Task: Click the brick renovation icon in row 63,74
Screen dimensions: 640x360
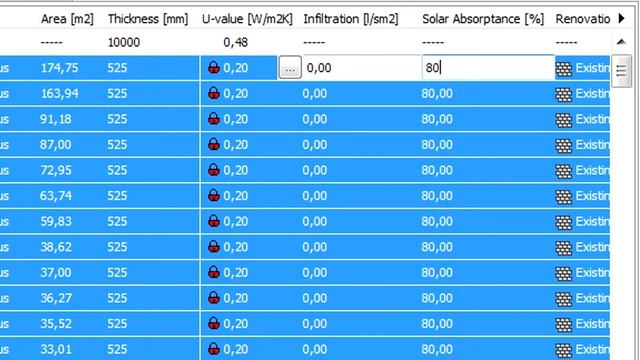Action: 564,197
